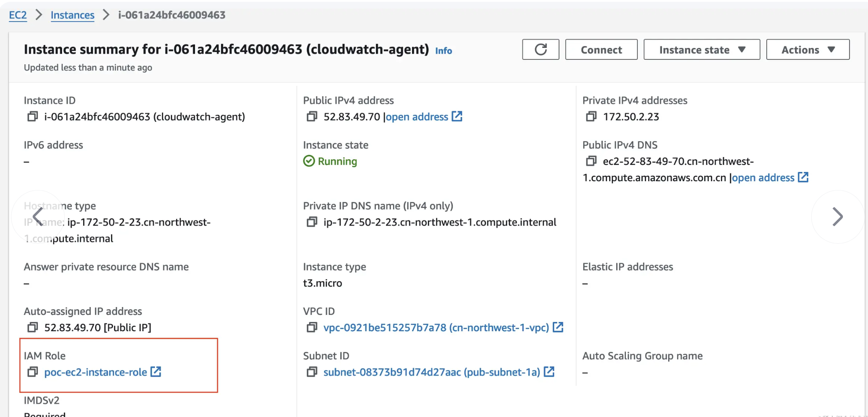Screen dimensions: 868x417
Task: Go to next slide with right chevron
Action: (x=837, y=217)
